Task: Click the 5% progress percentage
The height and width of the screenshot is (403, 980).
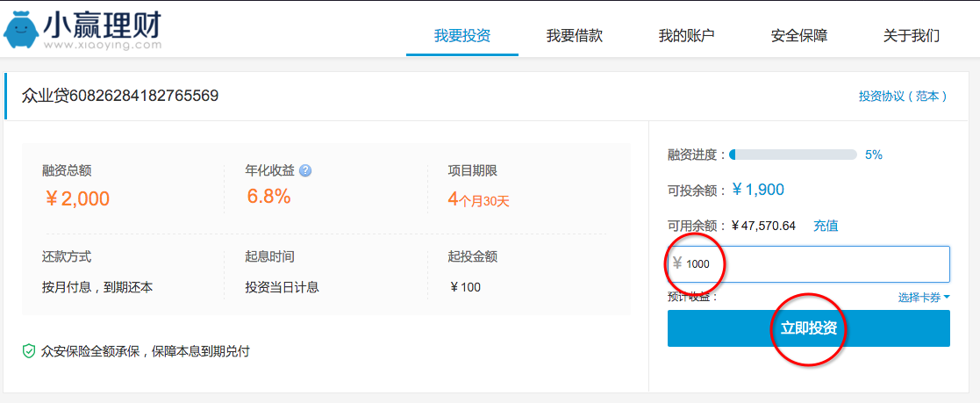Action: (874, 155)
